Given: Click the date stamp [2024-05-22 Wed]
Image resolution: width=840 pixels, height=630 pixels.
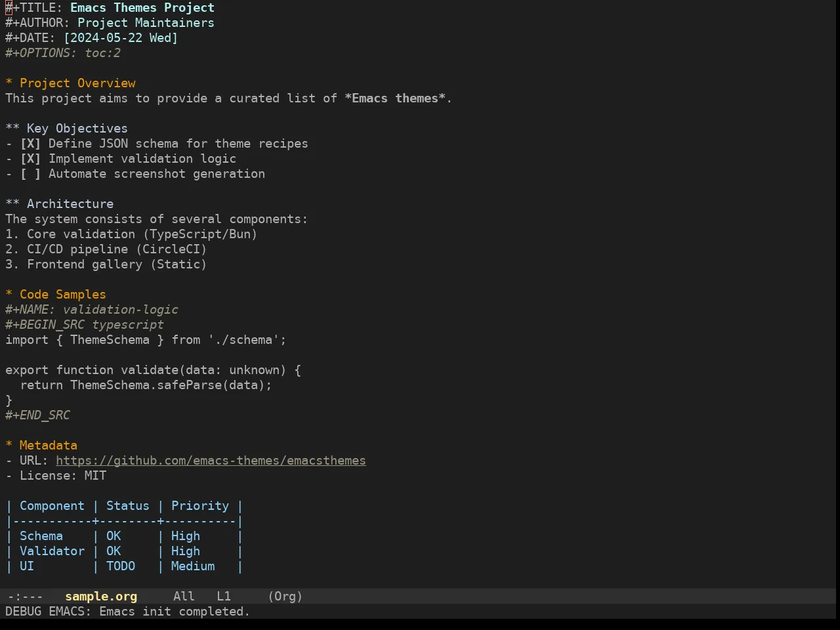Looking at the screenshot, I should (x=121, y=38).
